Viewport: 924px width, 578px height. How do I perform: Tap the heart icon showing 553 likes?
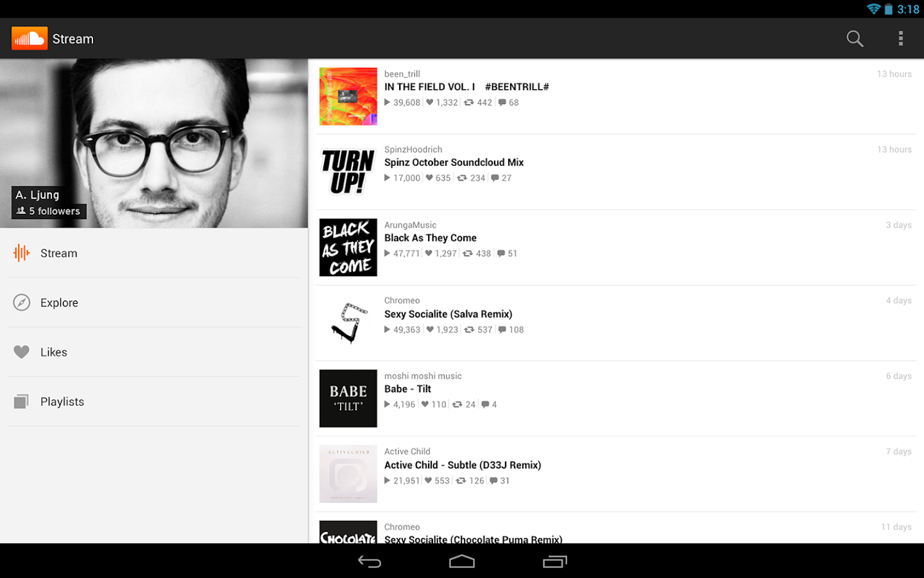pos(428,480)
